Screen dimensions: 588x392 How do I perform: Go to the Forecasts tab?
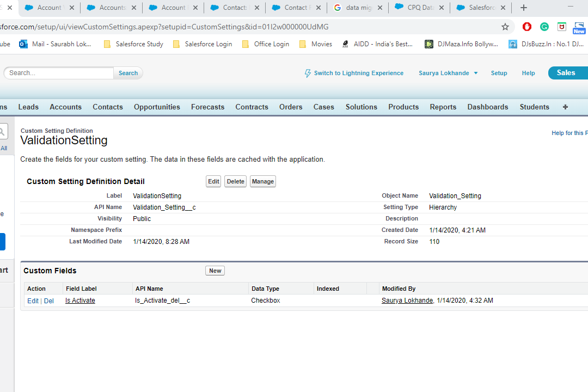point(208,107)
